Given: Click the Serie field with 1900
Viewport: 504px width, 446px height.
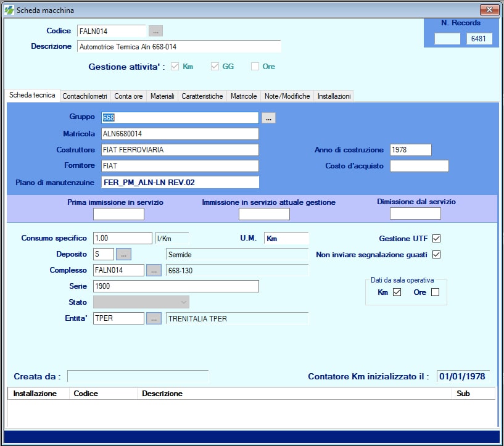Looking at the screenshot, I should click(x=176, y=286).
